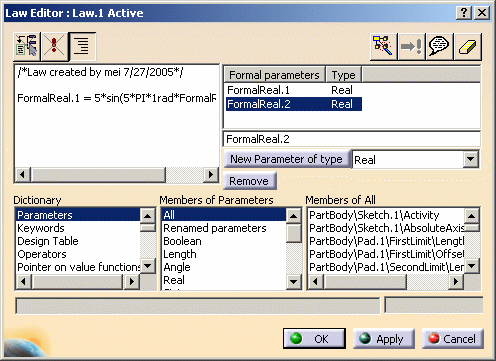Click the wizard tree selection icon
Screen dimensions: 496x361
(x=383, y=46)
